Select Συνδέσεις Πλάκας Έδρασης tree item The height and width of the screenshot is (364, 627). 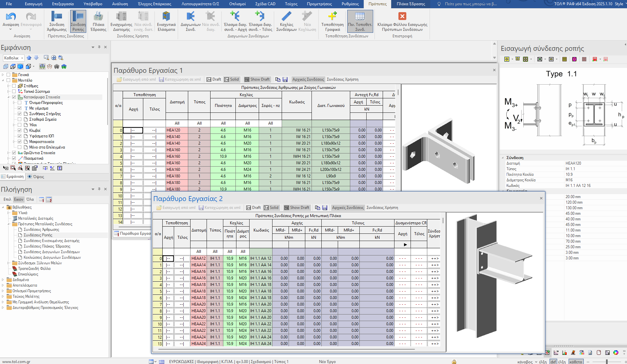pyautogui.click(x=47, y=246)
